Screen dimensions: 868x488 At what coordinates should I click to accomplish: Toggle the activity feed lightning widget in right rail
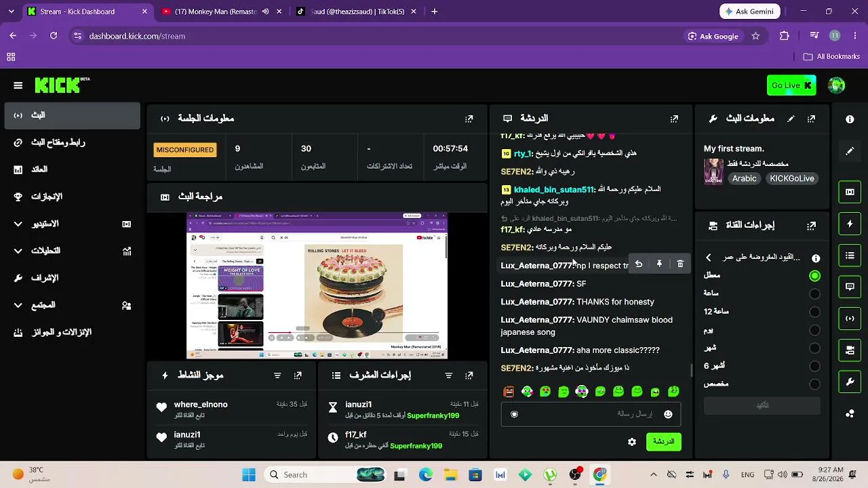[850, 224]
